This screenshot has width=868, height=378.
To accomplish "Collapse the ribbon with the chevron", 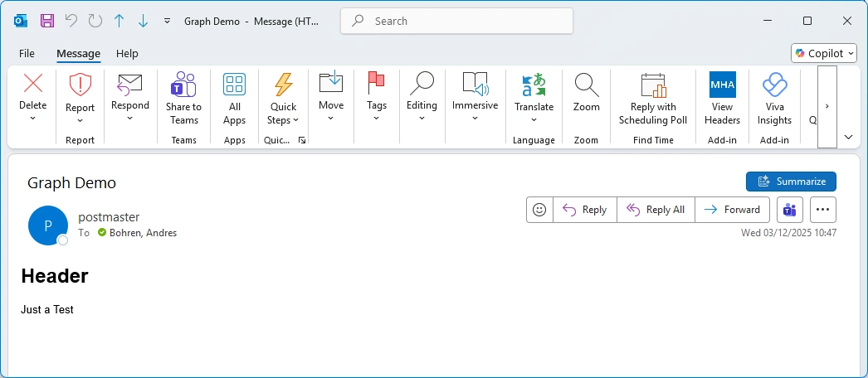I will pyautogui.click(x=848, y=137).
